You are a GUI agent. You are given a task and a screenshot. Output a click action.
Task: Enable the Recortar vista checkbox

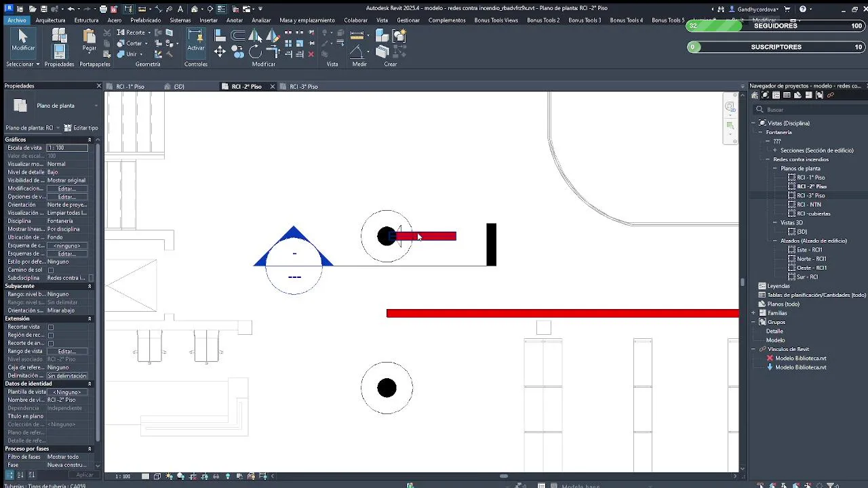[x=51, y=327]
